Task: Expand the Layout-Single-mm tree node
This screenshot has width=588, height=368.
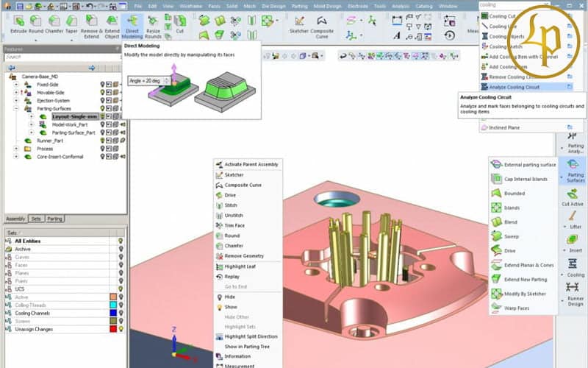Action: [x=32, y=116]
